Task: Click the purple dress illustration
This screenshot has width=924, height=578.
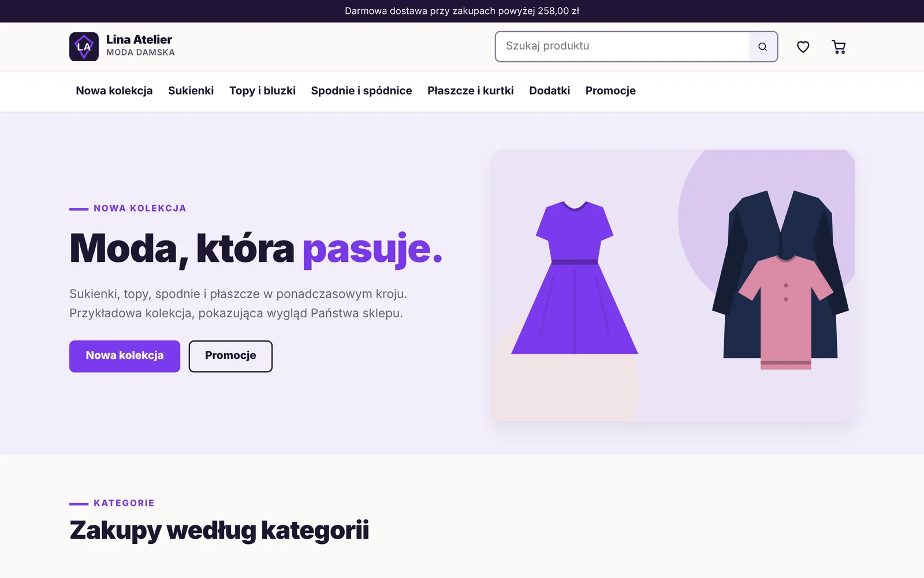Action: point(575,277)
